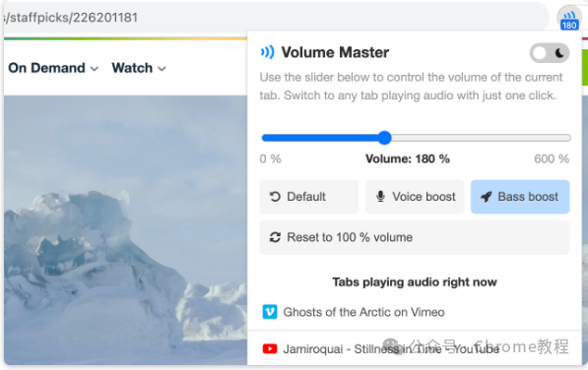
Task: Click the address bar URL field
Action: coord(276,18)
